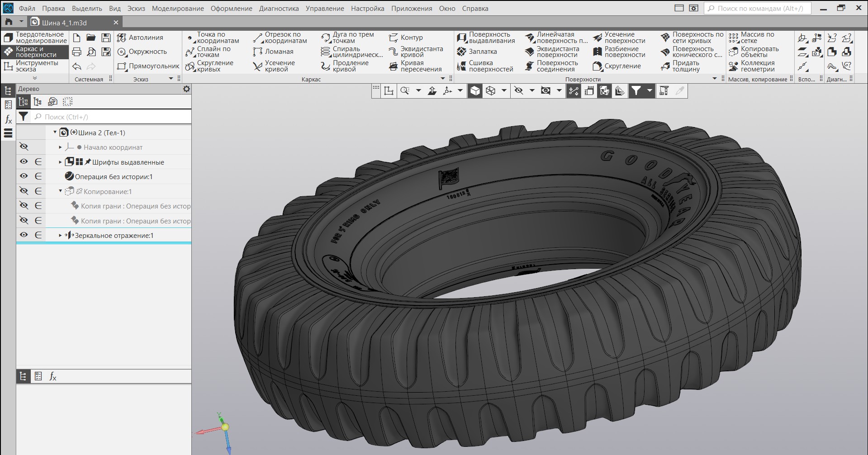Open the Моделирование menu

pos(177,9)
